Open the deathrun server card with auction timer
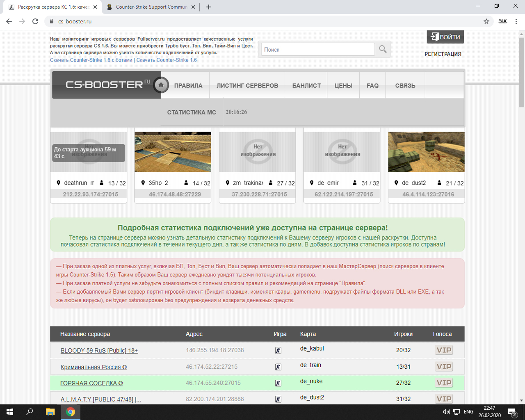Screen dimensions: 525x420 (x=89, y=152)
